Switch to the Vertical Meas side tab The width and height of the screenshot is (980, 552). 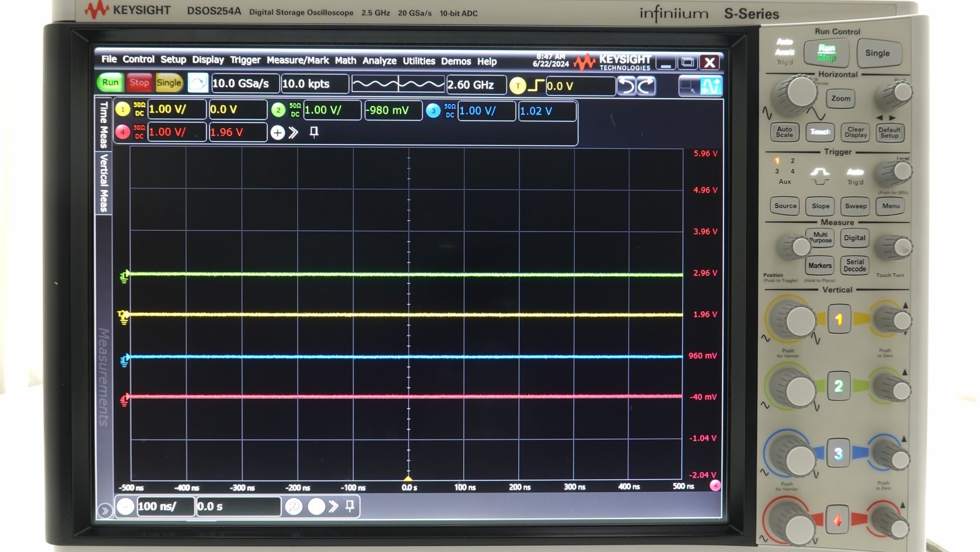(104, 183)
